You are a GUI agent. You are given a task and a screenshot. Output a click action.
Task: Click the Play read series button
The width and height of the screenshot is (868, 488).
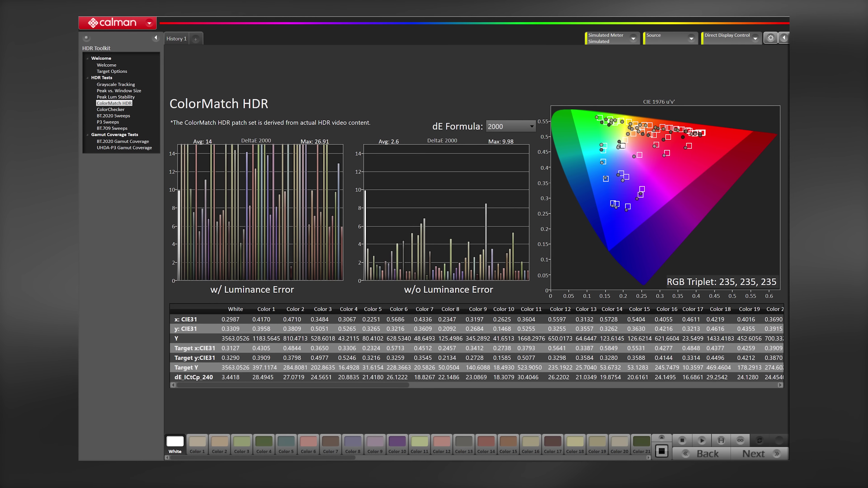point(702,440)
